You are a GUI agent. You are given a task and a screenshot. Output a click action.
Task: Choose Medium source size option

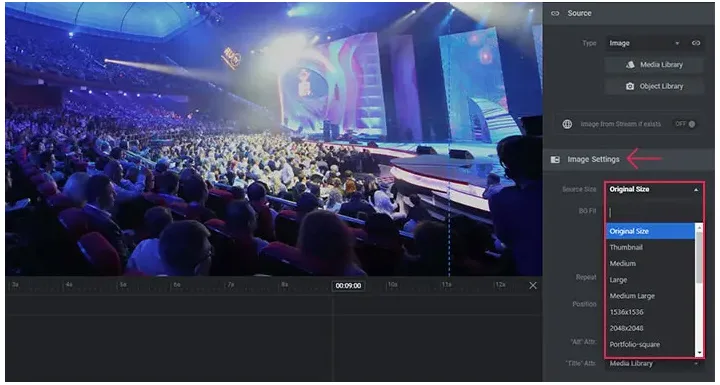[x=650, y=263]
